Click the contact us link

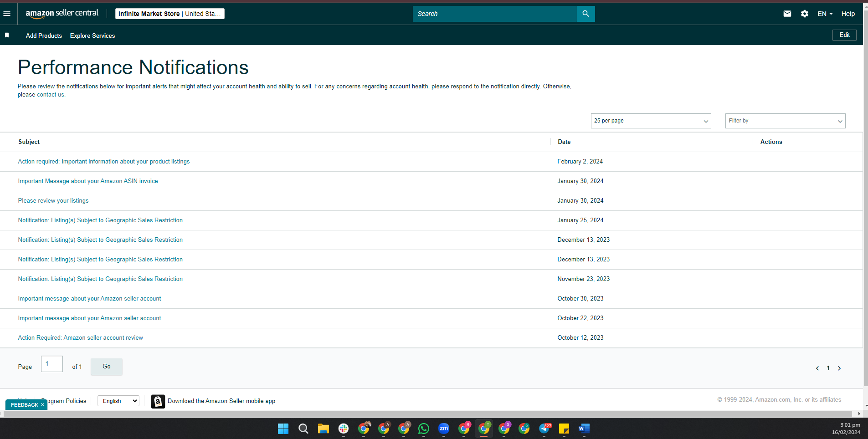coord(50,95)
